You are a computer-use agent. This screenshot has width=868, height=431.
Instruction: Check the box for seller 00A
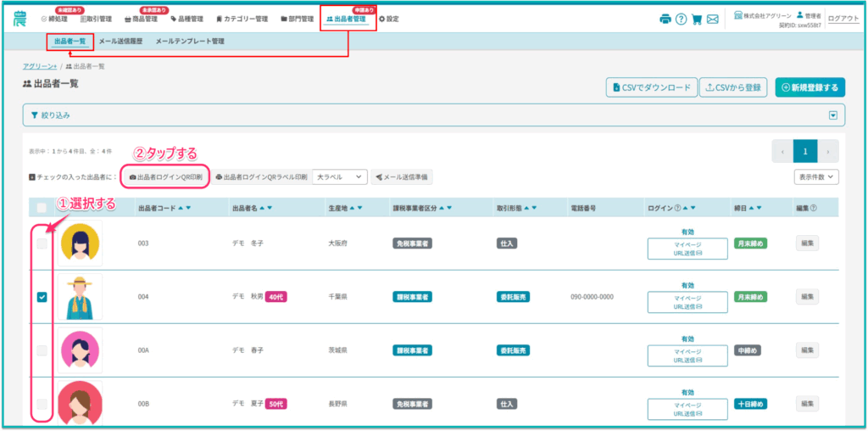[x=42, y=350]
